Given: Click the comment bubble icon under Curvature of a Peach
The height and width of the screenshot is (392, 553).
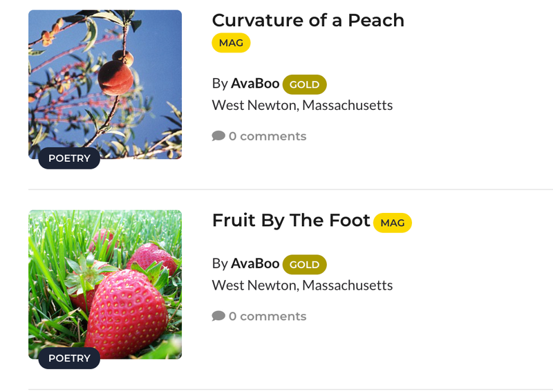Looking at the screenshot, I should coord(218,136).
